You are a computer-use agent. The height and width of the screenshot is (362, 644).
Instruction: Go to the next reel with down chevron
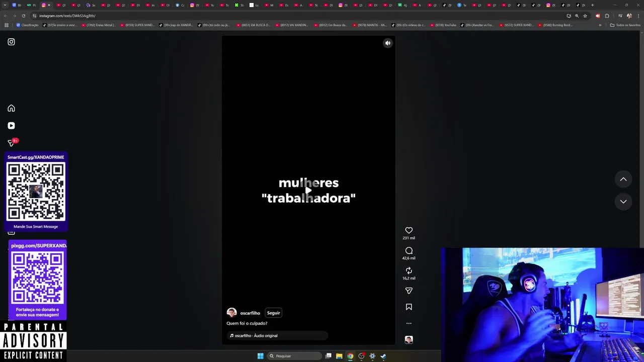point(623,202)
